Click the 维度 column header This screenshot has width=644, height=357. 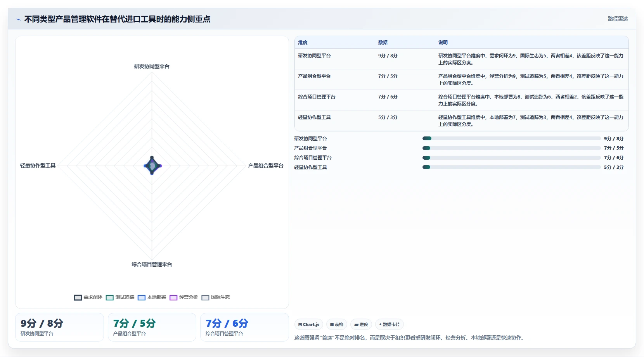(x=303, y=43)
